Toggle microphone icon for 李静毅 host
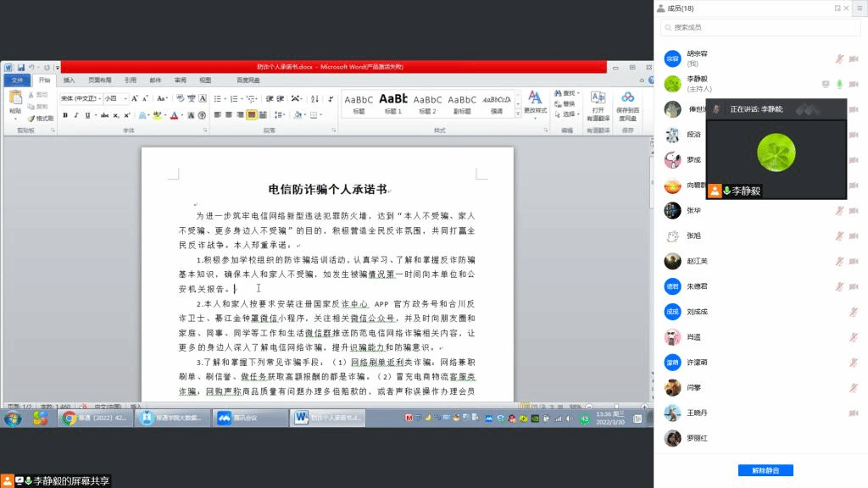 point(839,84)
